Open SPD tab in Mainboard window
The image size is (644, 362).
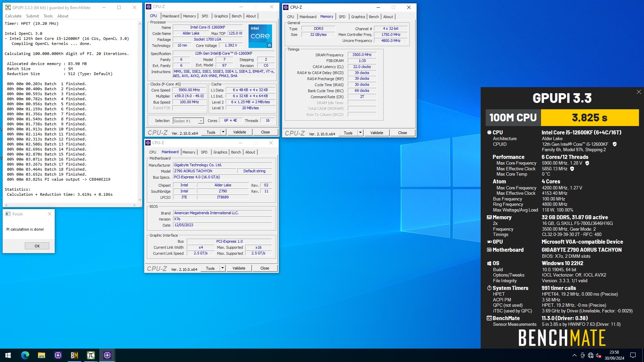pos(204,152)
